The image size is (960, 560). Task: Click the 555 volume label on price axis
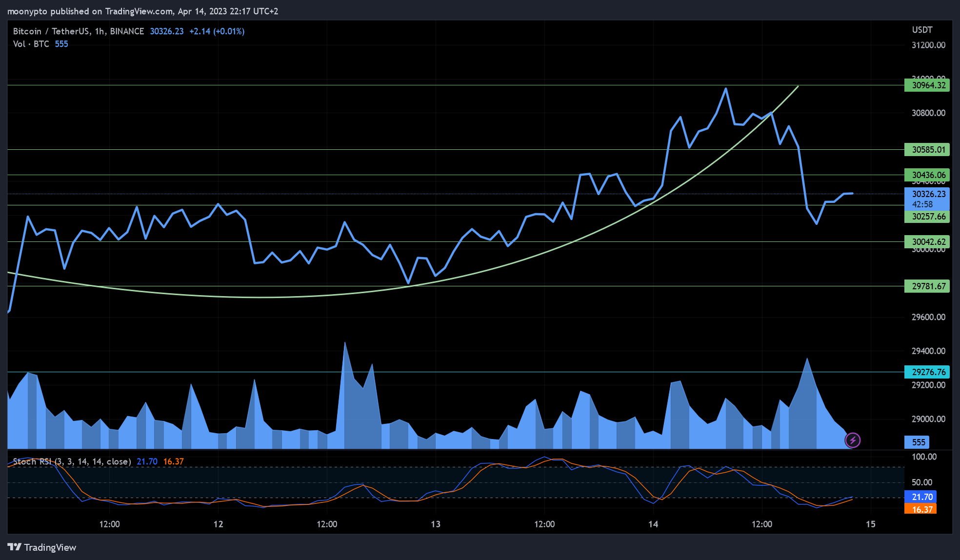[917, 442]
